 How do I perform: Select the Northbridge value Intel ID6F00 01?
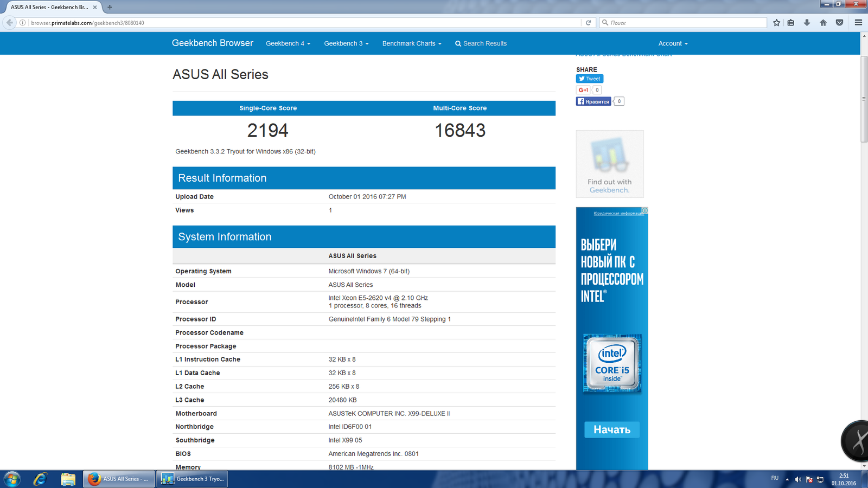point(350,427)
